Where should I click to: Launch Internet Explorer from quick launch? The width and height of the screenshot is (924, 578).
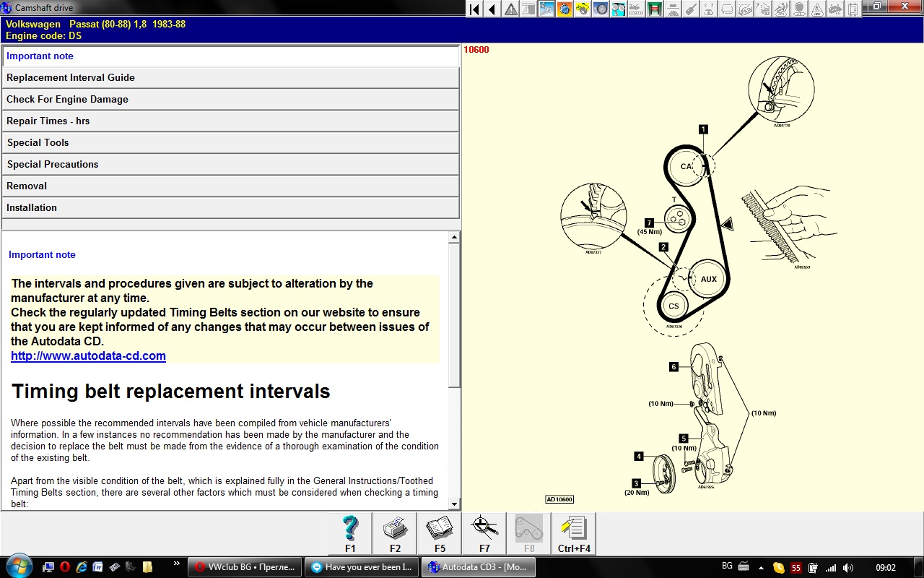82,567
